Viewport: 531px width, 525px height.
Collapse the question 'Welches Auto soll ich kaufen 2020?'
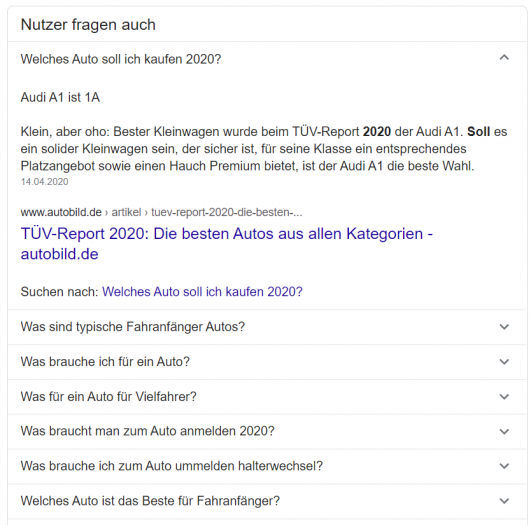(x=121, y=59)
